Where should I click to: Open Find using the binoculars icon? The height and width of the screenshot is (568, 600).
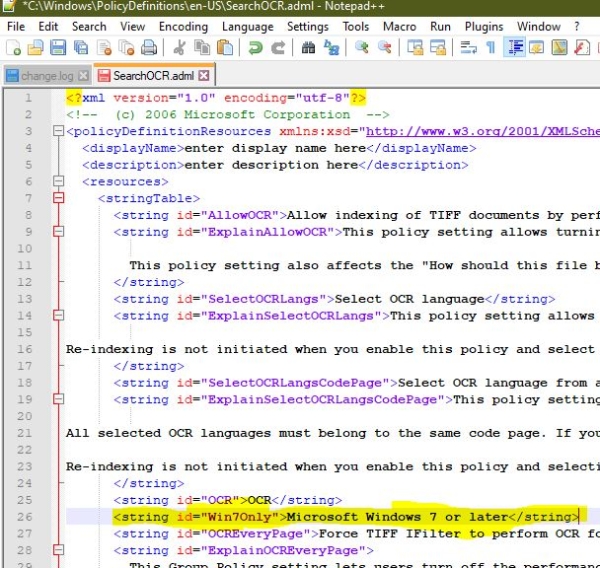coord(308,48)
